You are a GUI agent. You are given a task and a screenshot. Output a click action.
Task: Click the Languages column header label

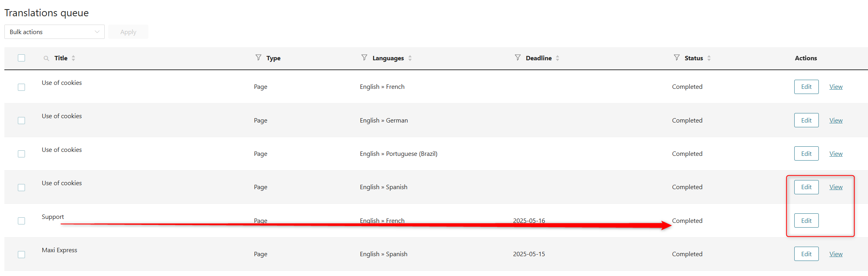388,58
